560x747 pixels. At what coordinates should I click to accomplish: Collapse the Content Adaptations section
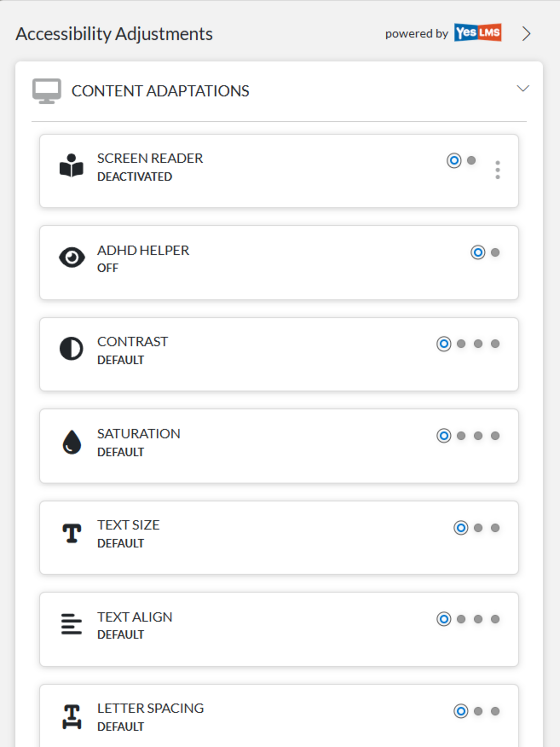(x=524, y=89)
